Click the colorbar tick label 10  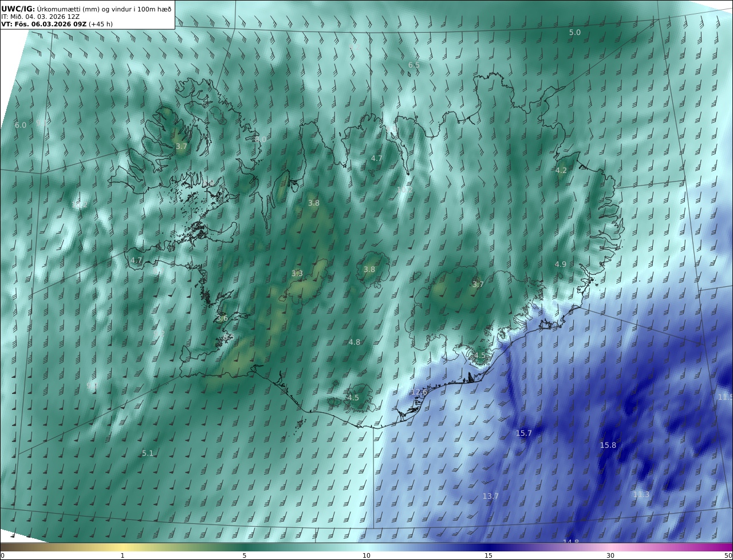[366, 555]
